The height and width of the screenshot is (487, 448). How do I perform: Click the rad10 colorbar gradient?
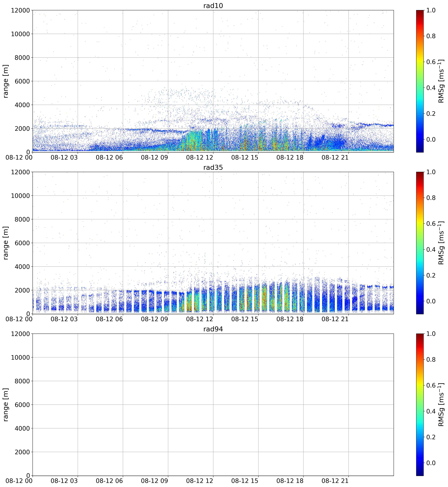tap(420, 81)
